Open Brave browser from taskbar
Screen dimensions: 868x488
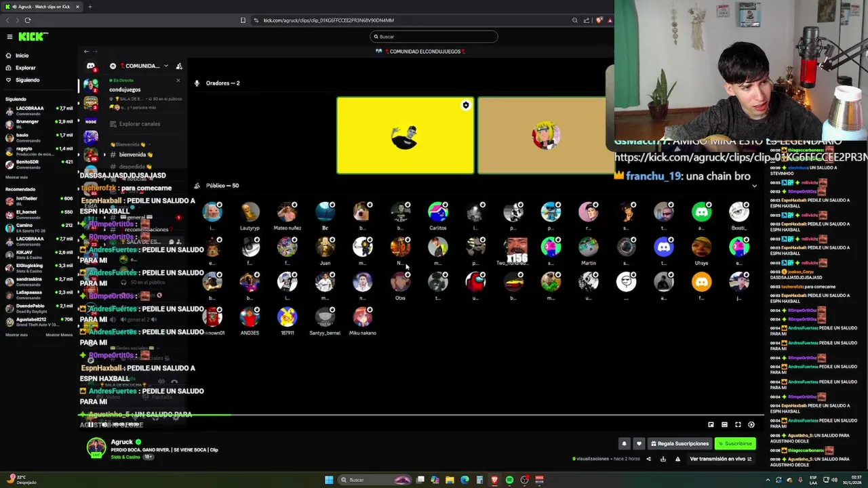(x=494, y=480)
